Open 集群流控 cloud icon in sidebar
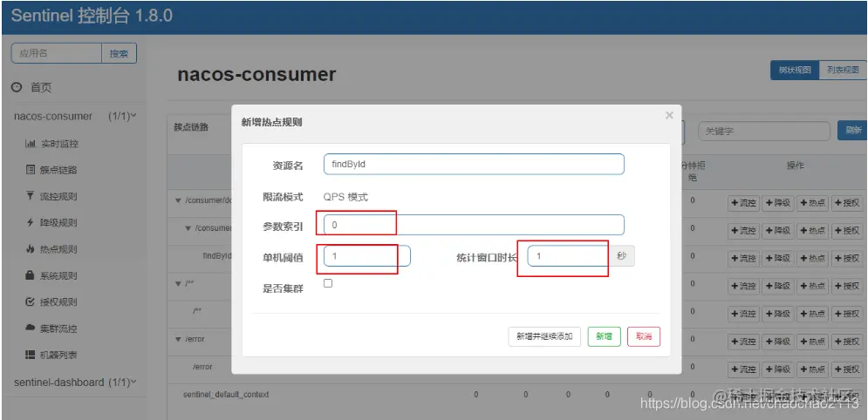Screen dimensions: 868x420 point(31,328)
